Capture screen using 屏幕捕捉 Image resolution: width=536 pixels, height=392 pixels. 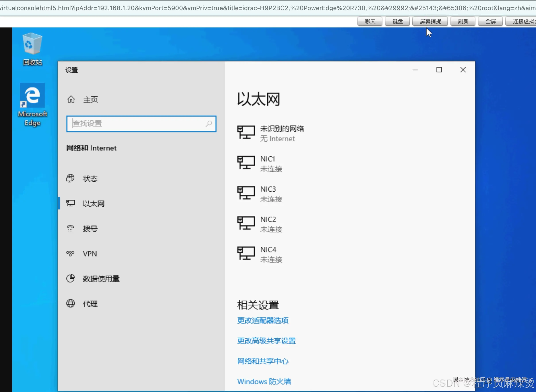(430, 21)
